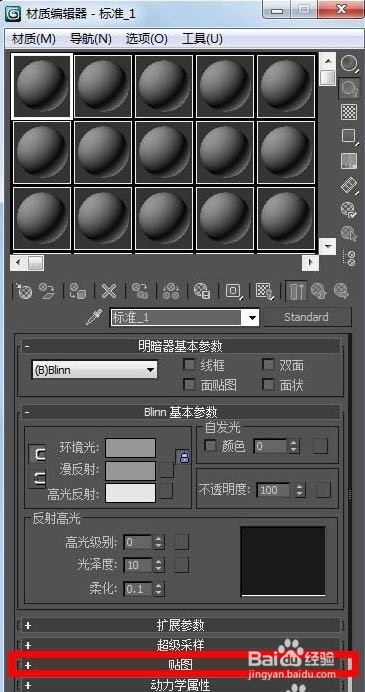Image resolution: width=365 pixels, height=692 pixels.
Task: Click the 环境光 color swatch
Action: click(x=131, y=448)
